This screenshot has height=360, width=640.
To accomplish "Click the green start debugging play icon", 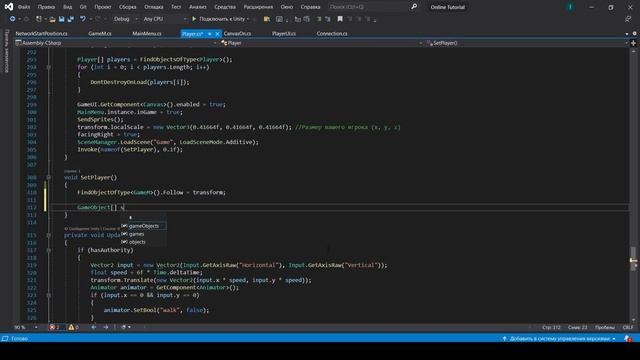I will [194, 19].
